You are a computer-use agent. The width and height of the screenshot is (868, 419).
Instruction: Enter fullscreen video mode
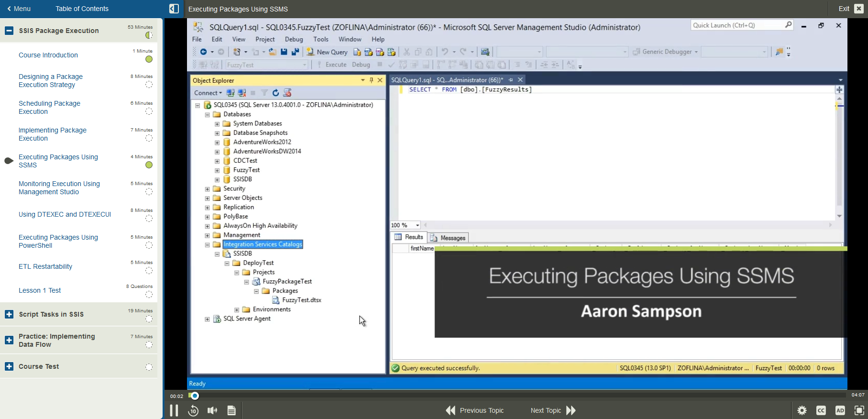[859, 410]
